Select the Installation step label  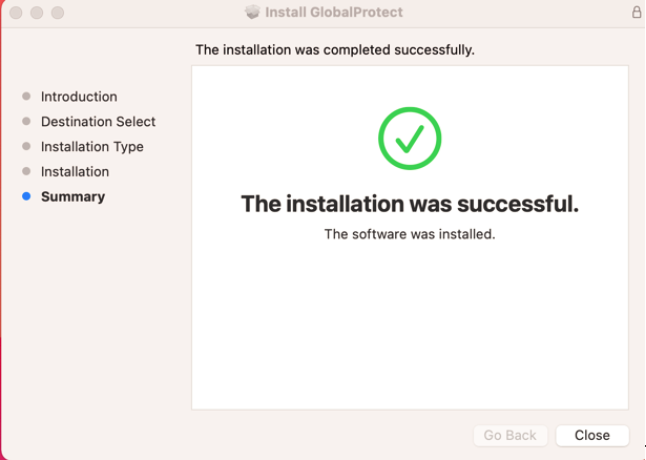[x=75, y=171]
